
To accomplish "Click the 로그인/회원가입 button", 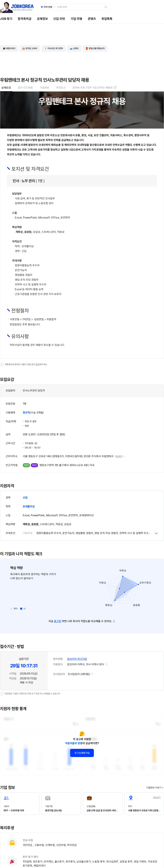I will tap(82, 753).
